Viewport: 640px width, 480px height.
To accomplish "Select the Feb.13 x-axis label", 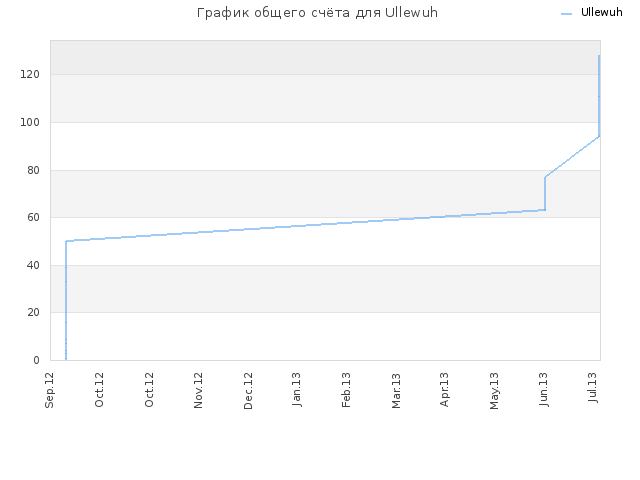I will tap(346, 390).
